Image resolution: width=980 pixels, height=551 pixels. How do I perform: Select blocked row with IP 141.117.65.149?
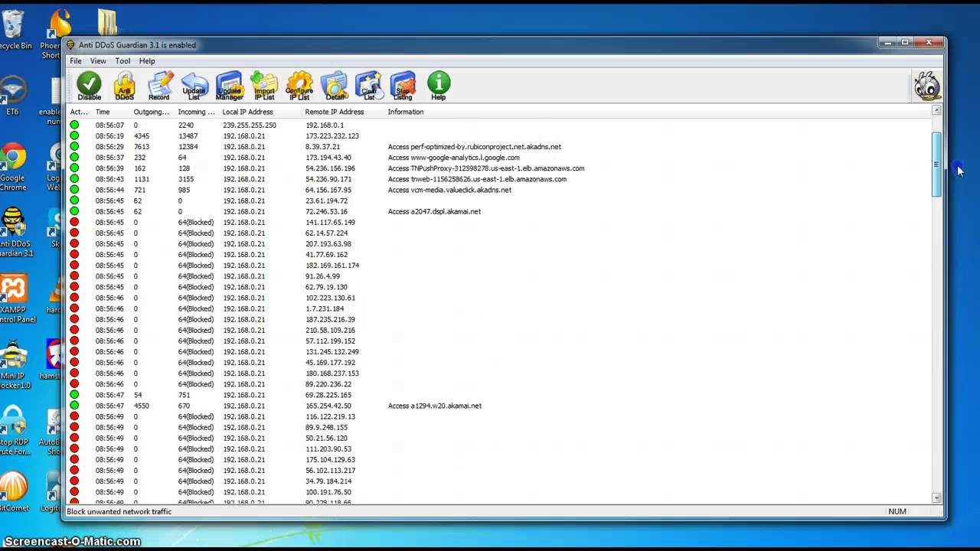click(x=500, y=222)
